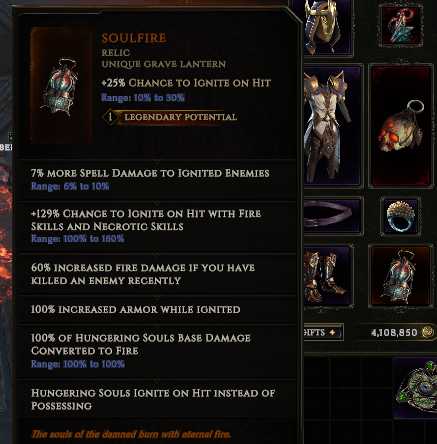Viewport: 437px width, 444px height.
Task: Select the green gem amulet in inventory
Action: click(x=417, y=388)
